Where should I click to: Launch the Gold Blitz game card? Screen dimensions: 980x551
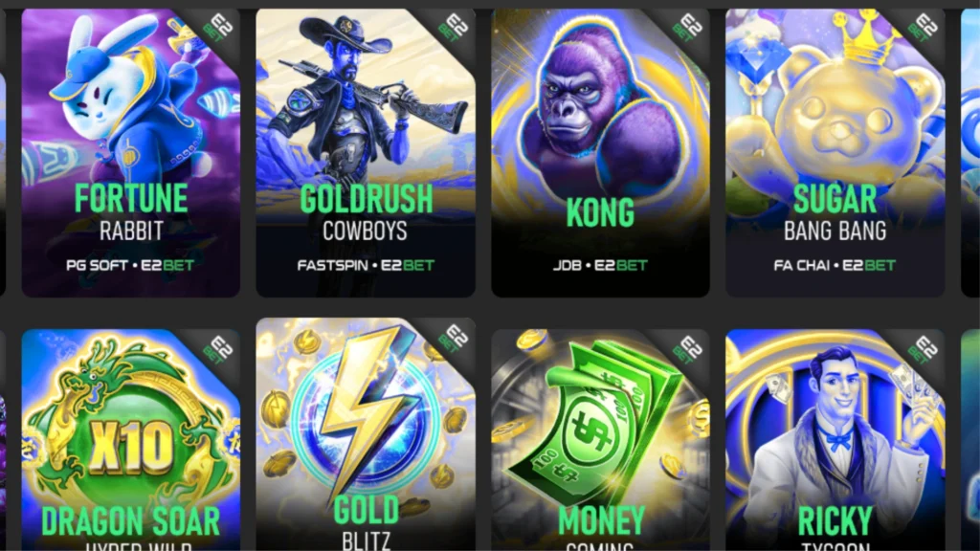tap(366, 434)
